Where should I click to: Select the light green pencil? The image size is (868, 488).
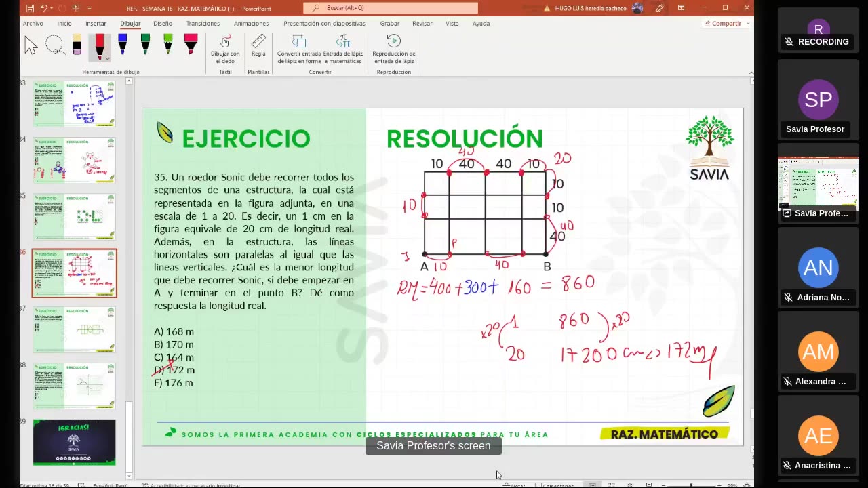168,45
